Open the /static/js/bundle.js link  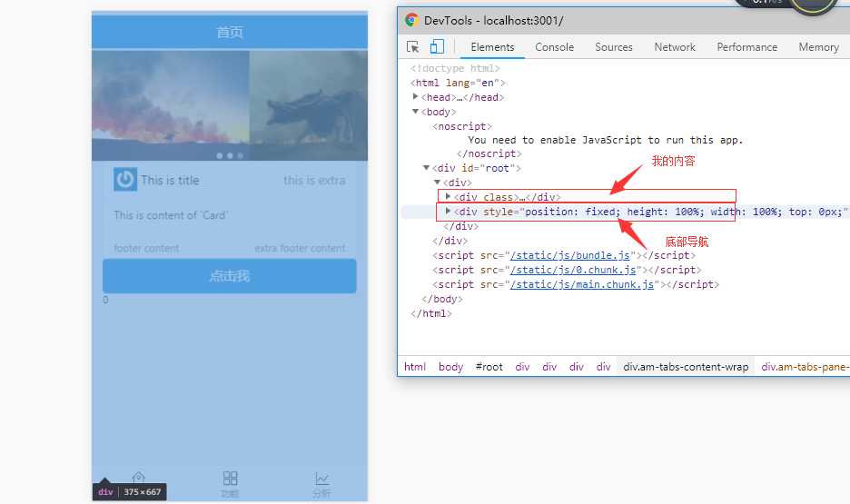coord(569,256)
